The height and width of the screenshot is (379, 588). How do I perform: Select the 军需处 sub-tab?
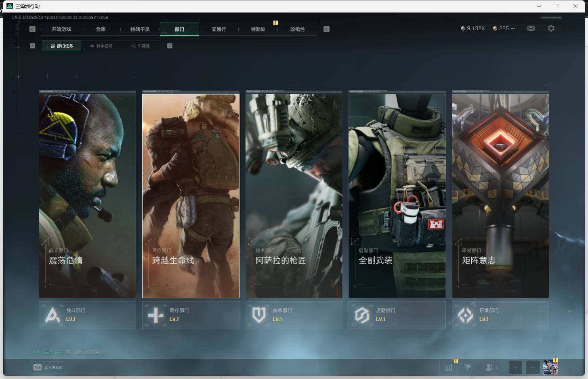point(141,46)
